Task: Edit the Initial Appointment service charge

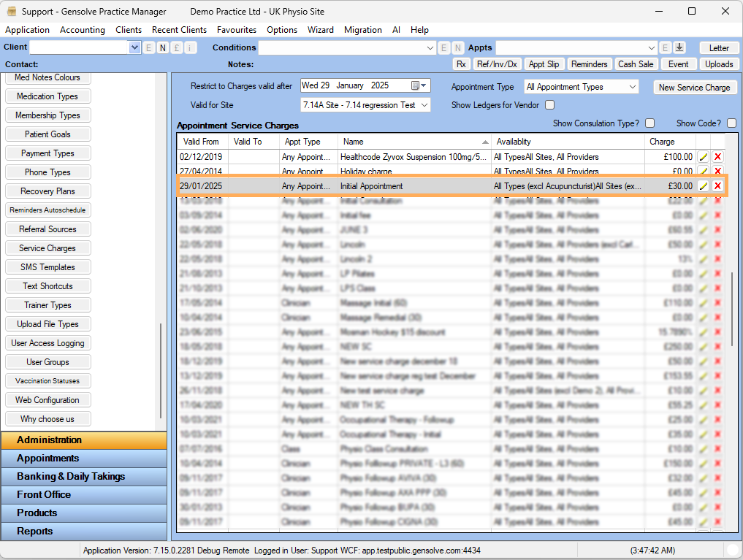Action: coord(703,186)
